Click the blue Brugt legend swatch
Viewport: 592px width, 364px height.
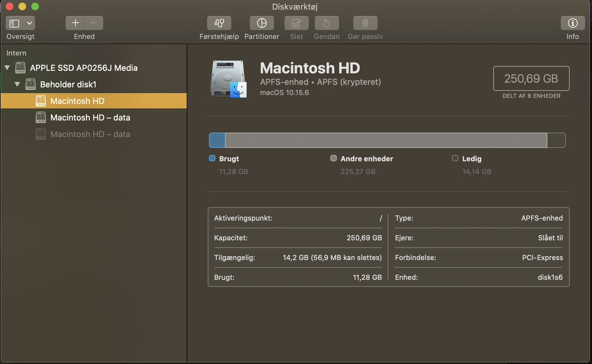click(x=212, y=158)
